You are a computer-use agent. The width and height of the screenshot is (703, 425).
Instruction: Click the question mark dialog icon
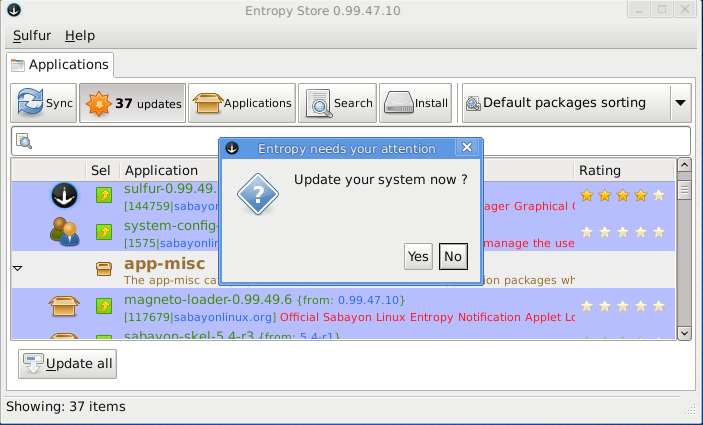click(258, 194)
